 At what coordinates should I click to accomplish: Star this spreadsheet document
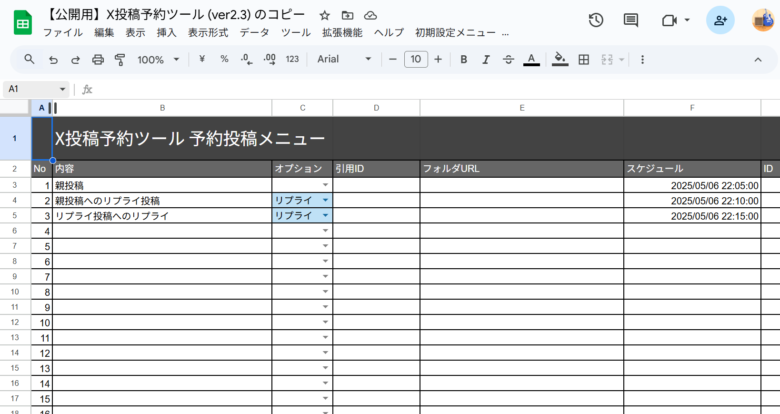pyautogui.click(x=324, y=15)
